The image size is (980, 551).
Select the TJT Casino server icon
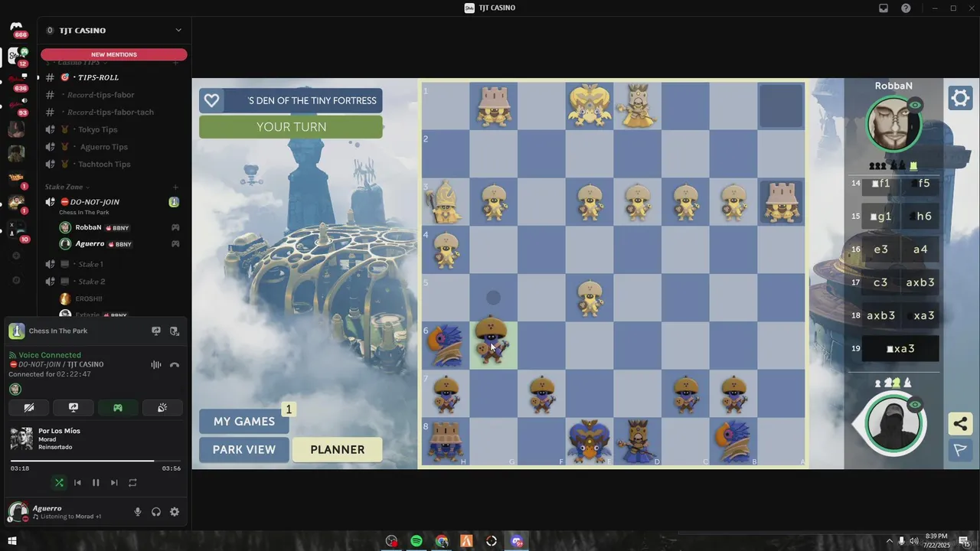pyautogui.click(x=15, y=55)
